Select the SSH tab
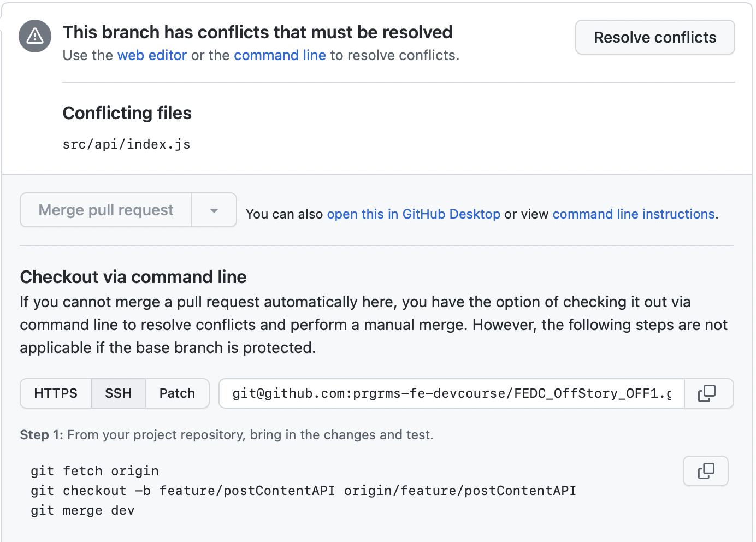The width and height of the screenshot is (756, 542). (119, 393)
